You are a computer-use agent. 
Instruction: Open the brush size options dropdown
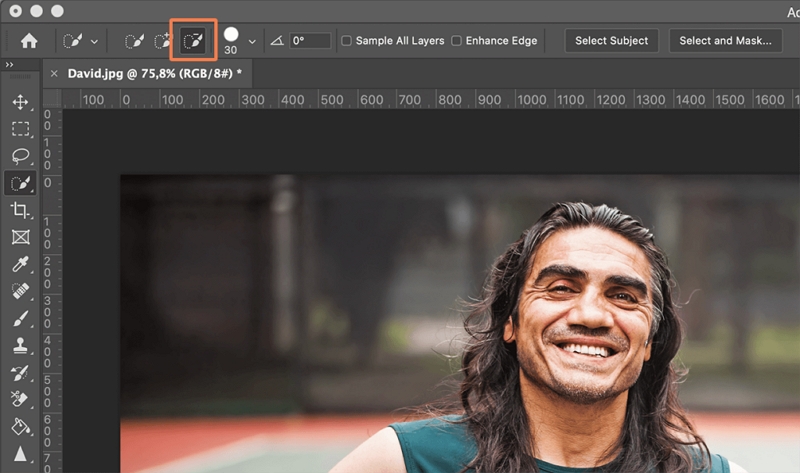pyautogui.click(x=252, y=41)
